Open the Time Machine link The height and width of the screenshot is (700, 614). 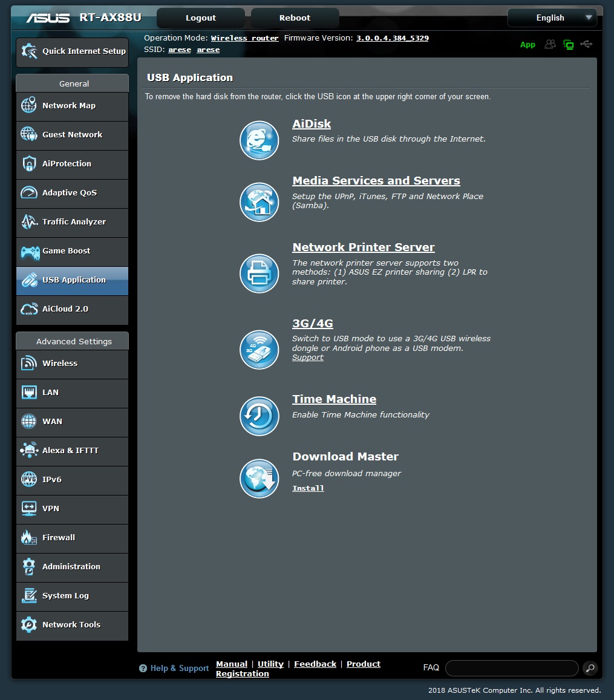click(x=334, y=399)
